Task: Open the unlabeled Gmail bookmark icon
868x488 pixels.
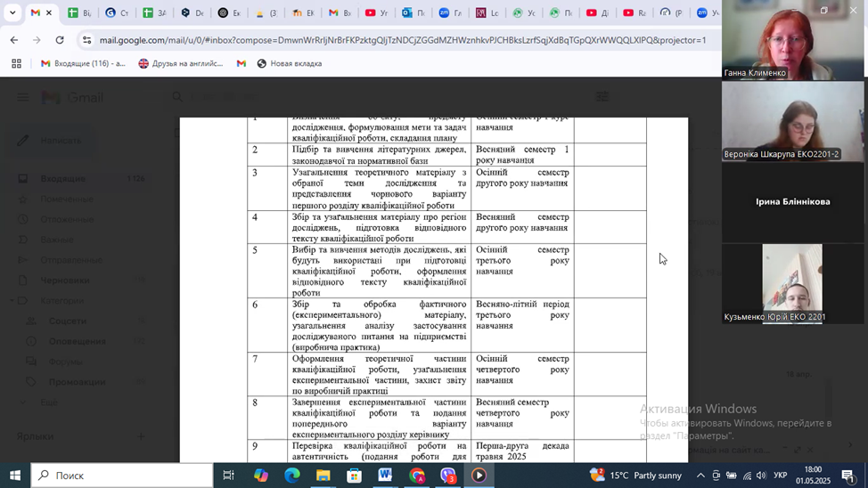Action: pyautogui.click(x=241, y=63)
